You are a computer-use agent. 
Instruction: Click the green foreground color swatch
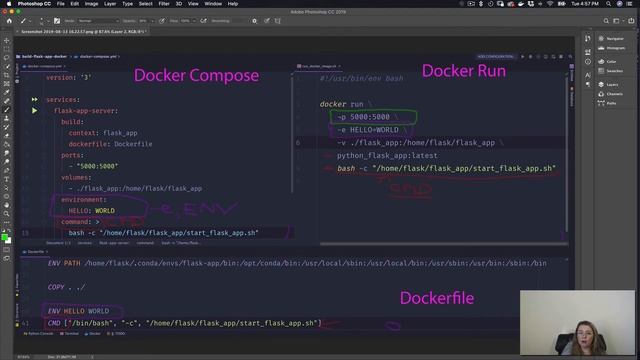4,237
